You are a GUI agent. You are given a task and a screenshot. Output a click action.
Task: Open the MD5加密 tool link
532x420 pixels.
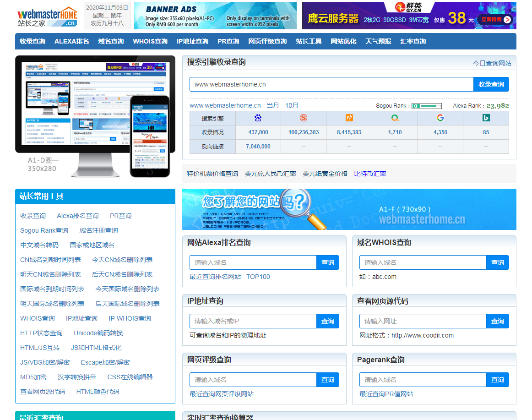33,377
